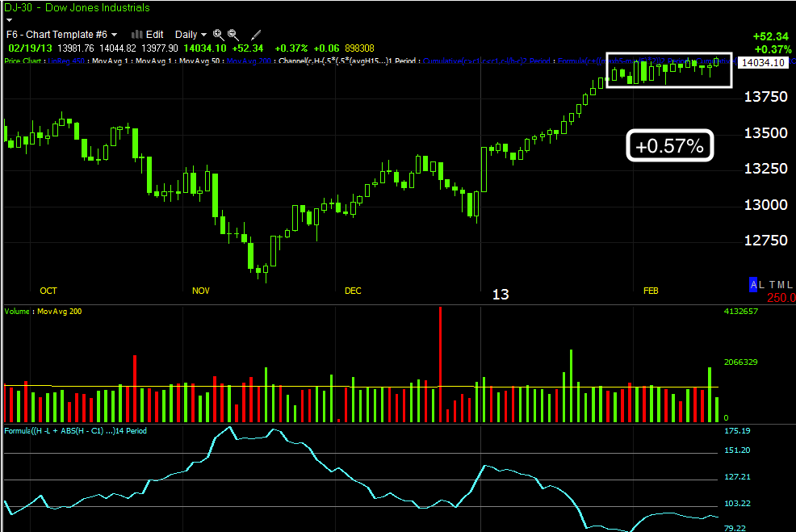796x532 pixels.
Task: Click the red 250.0 value
Action: (x=781, y=298)
